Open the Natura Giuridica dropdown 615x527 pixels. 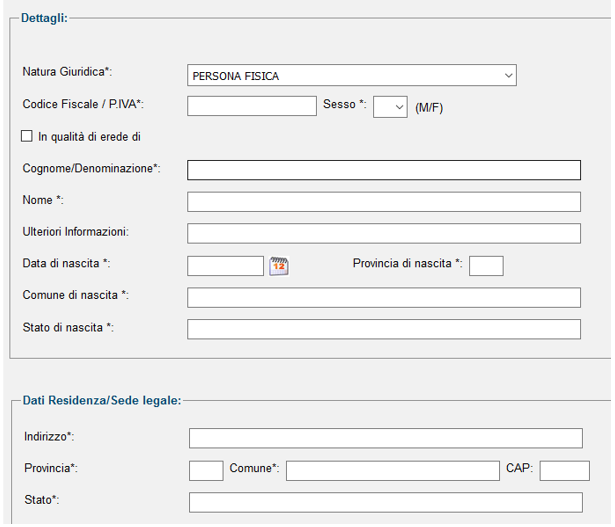pos(352,75)
